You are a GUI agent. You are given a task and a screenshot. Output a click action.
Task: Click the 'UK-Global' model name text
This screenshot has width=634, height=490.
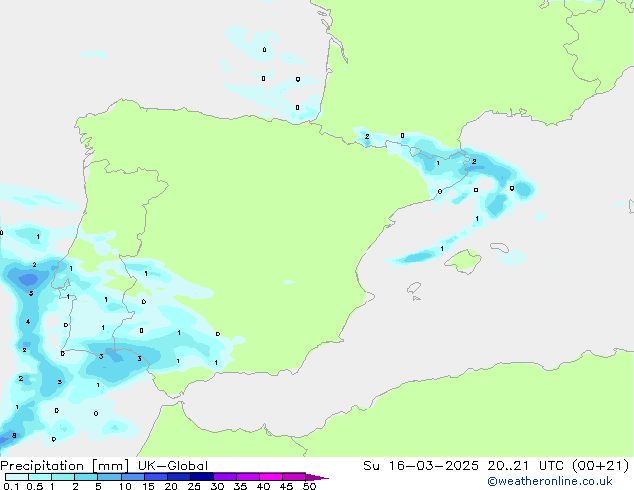[173, 466]
